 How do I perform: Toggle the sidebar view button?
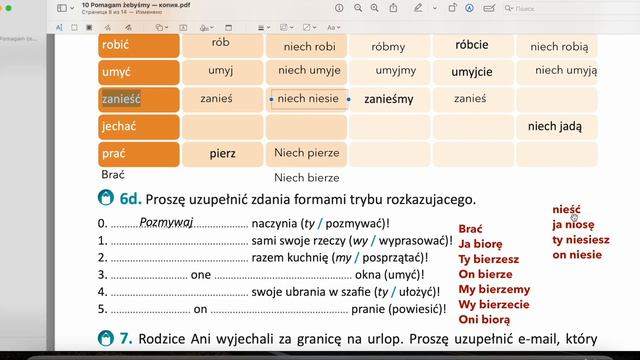[62, 8]
